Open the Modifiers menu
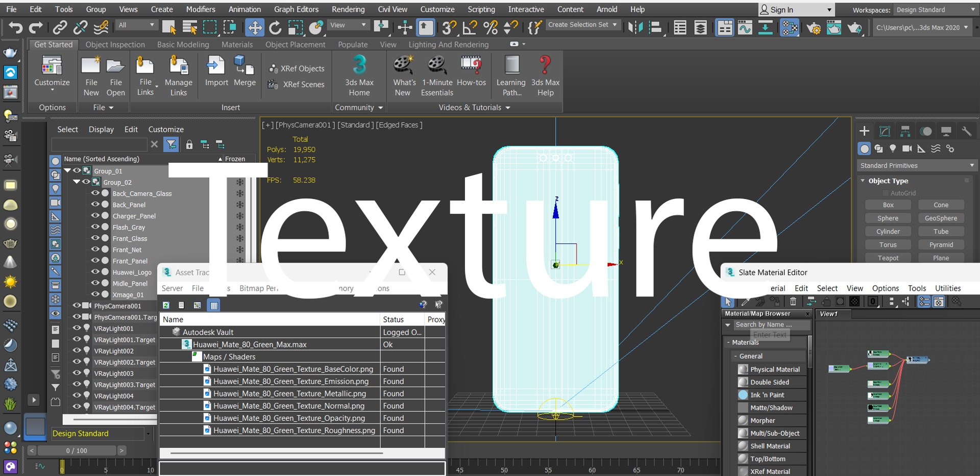This screenshot has width=980, height=476. tap(201, 9)
